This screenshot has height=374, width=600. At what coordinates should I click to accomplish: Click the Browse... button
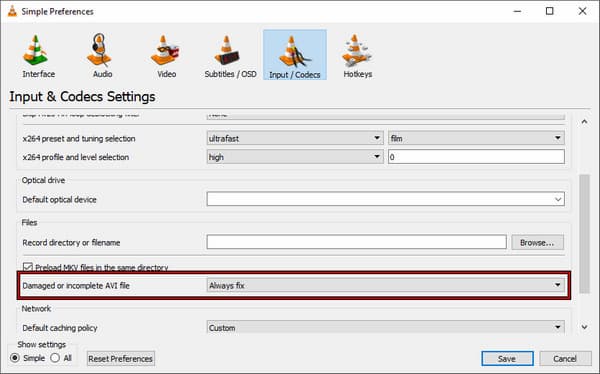click(538, 242)
